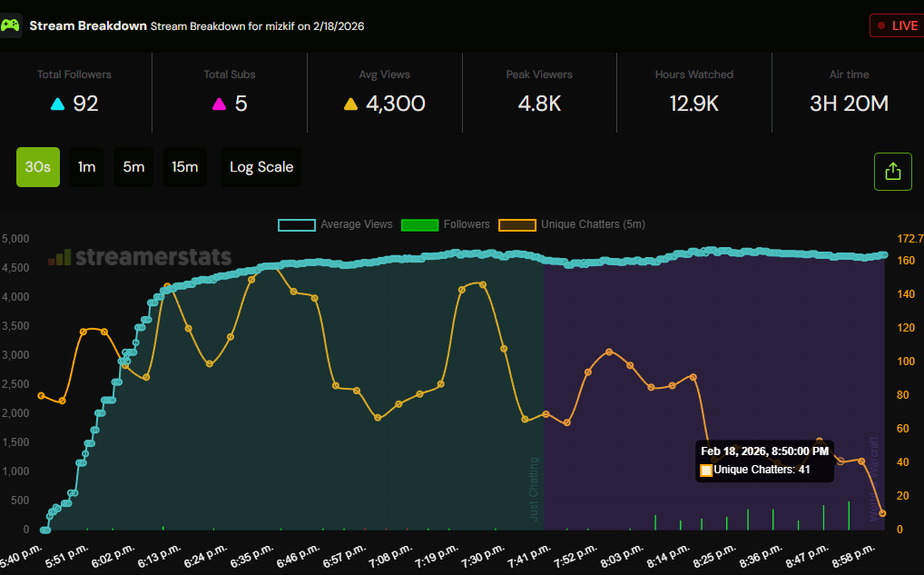Click the last orange chatters data point
This screenshot has height=575, width=924.
pos(882,513)
